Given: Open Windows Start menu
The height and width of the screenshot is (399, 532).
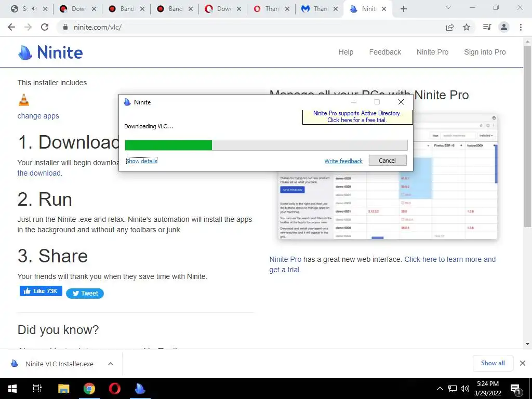Looking at the screenshot, I should point(12,389).
